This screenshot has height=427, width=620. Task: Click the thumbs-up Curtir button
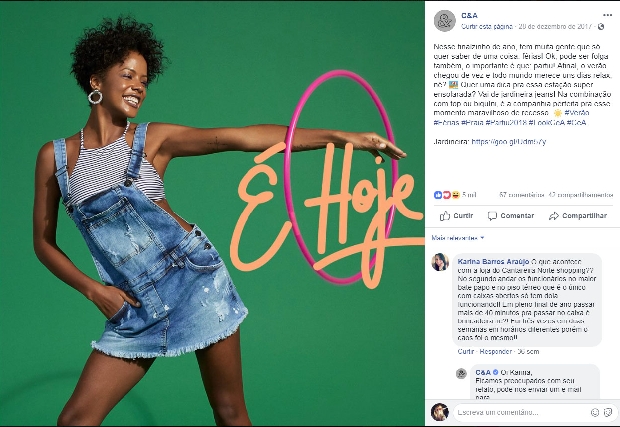(456, 215)
